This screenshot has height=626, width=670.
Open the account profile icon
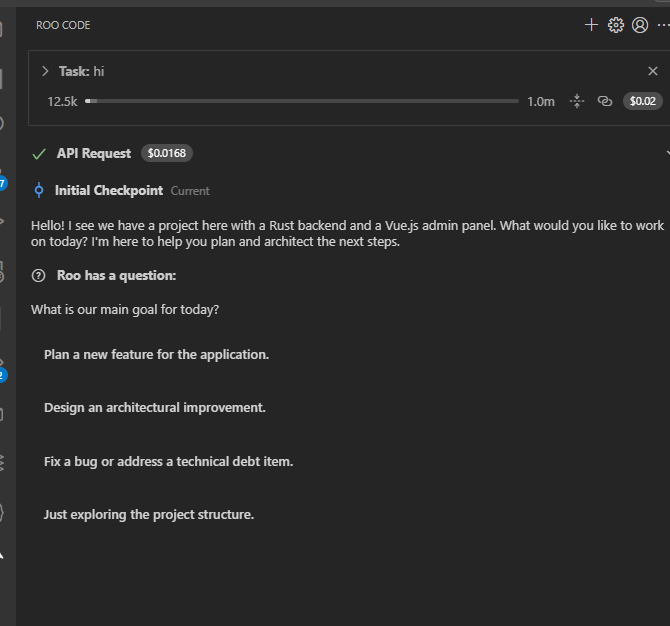[640, 25]
